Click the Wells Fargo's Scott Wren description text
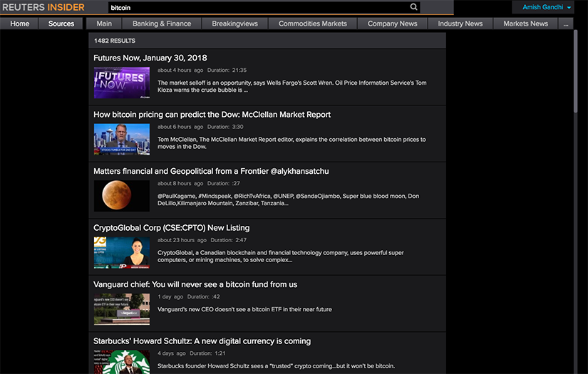The height and width of the screenshot is (374, 588). coord(292,86)
